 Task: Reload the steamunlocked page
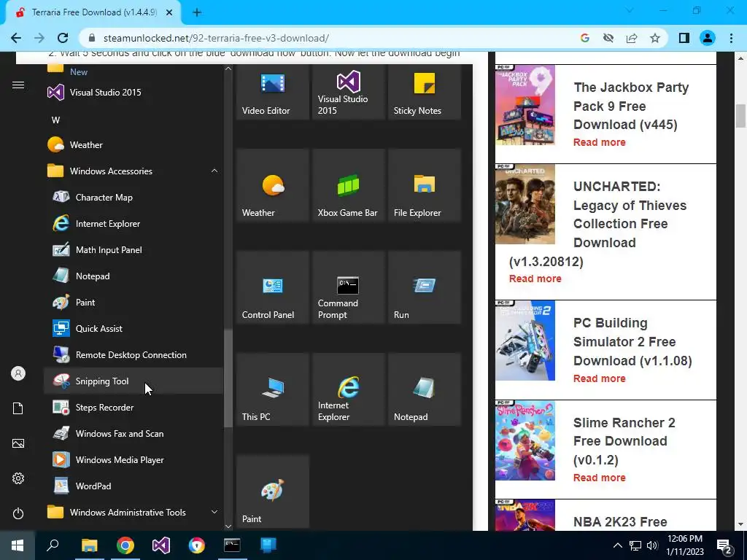tap(63, 38)
